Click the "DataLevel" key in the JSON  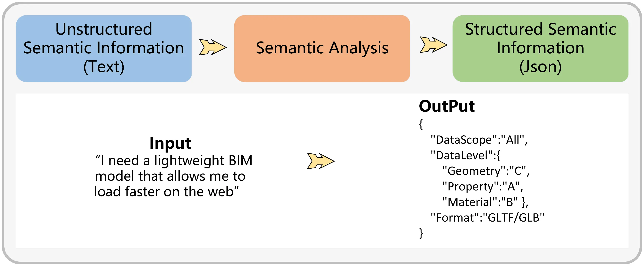[462, 155]
